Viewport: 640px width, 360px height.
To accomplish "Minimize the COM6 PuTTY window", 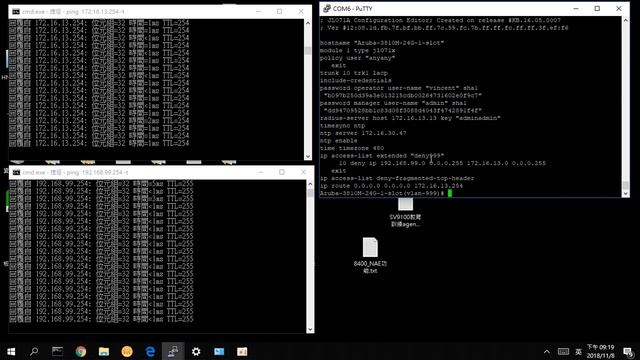I will [x=576, y=9].
